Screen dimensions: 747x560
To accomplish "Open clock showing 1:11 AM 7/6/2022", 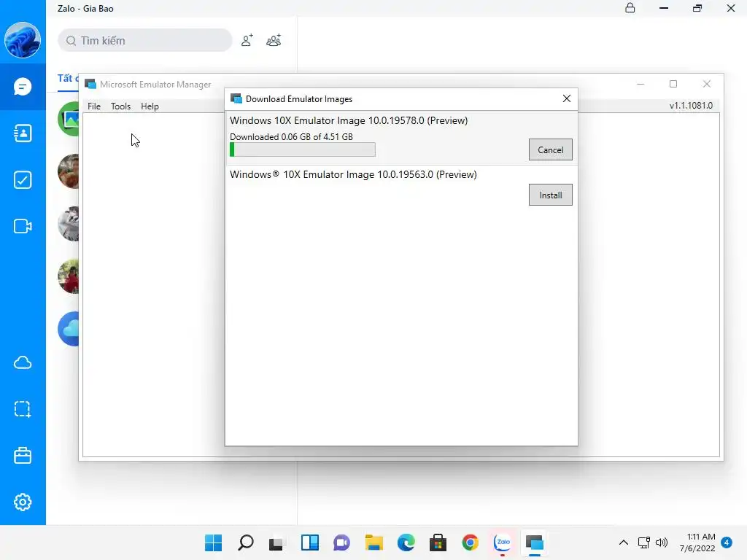I will click(697, 542).
